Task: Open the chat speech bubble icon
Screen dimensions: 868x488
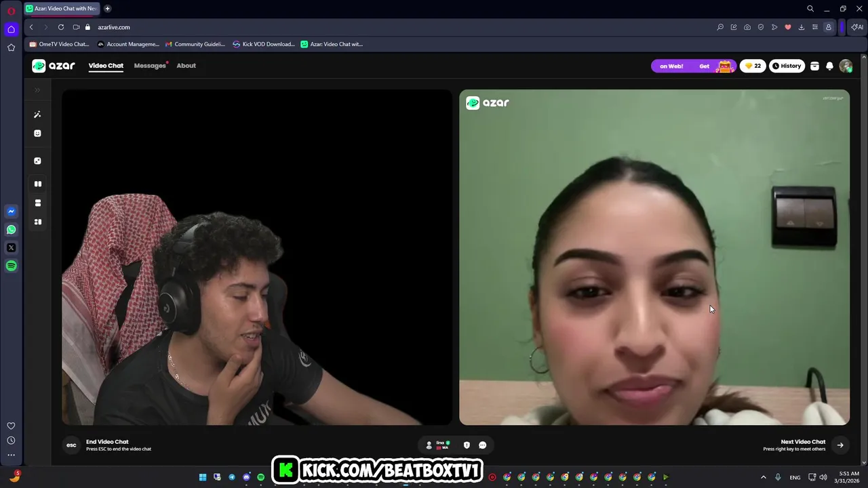Action: click(x=483, y=445)
